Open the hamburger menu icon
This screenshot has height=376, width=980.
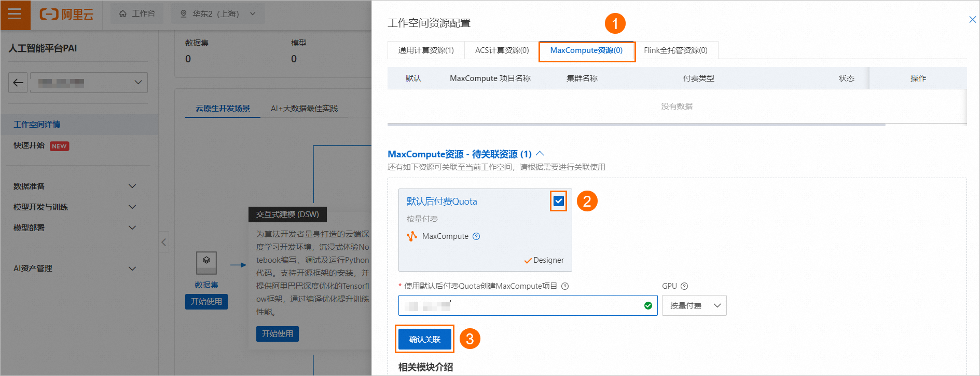point(15,14)
